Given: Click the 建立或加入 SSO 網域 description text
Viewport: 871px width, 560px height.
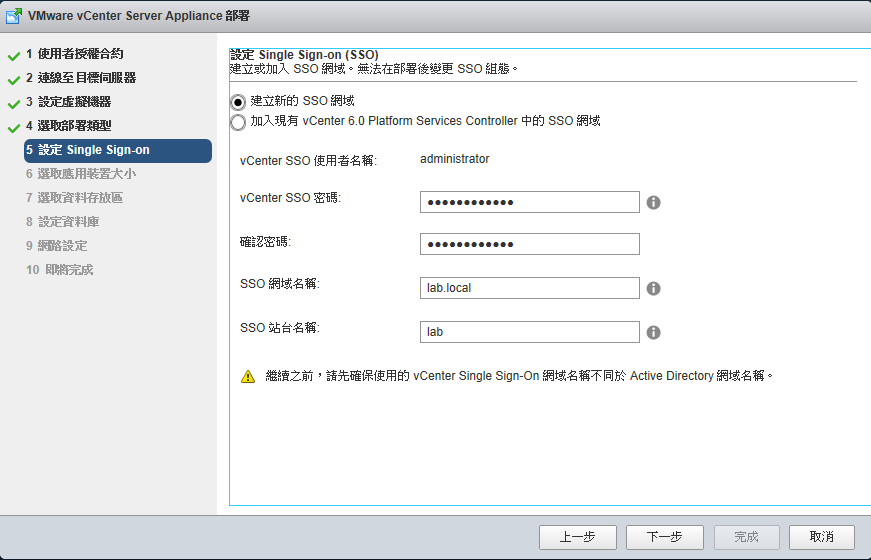Looking at the screenshot, I should tap(374, 69).
